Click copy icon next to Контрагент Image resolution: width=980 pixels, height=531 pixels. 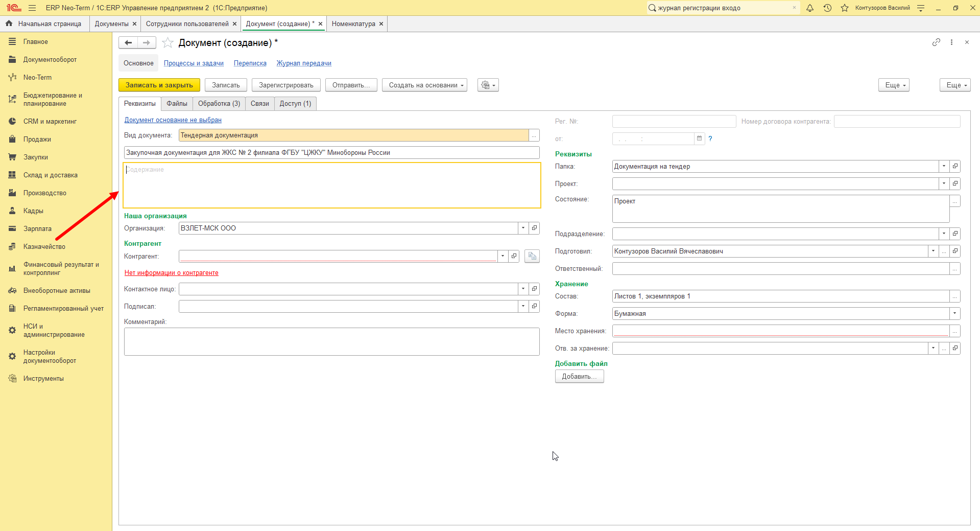tap(532, 256)
